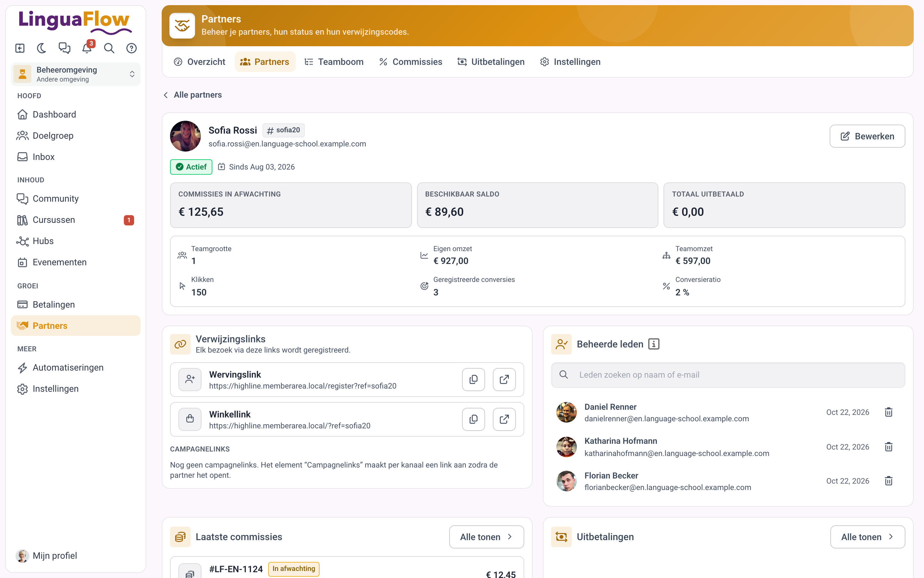Expand the Beheeromgeving environment switcher

click(76, 74)
